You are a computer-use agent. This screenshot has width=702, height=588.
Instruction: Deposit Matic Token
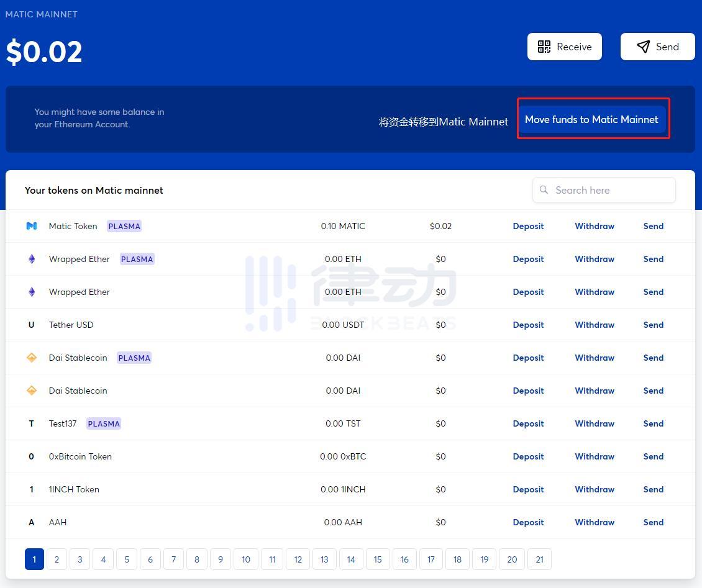point(528,226)
